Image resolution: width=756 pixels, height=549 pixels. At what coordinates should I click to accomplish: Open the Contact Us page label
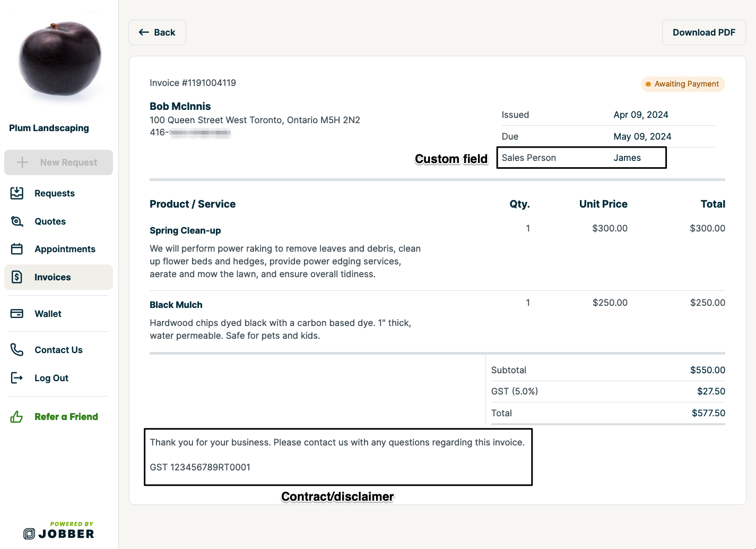58,350
